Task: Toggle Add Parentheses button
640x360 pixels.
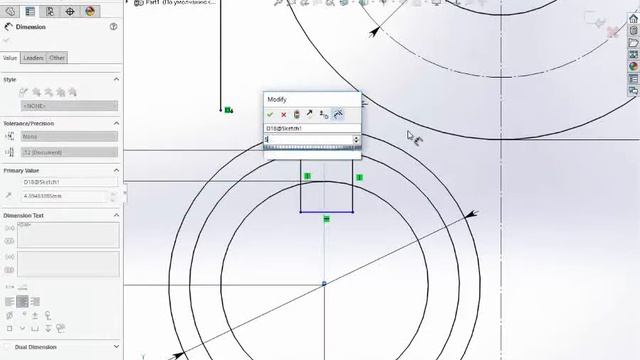Action: 9,228
